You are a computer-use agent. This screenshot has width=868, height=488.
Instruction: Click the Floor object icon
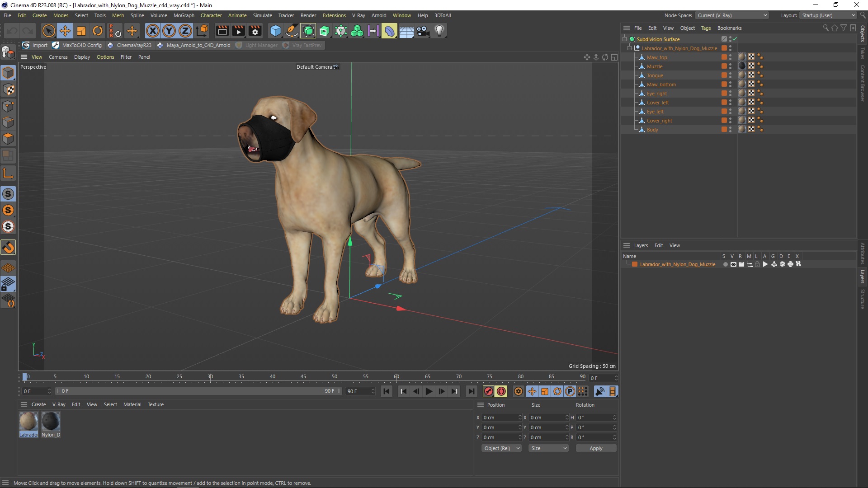tap(406, 31)
